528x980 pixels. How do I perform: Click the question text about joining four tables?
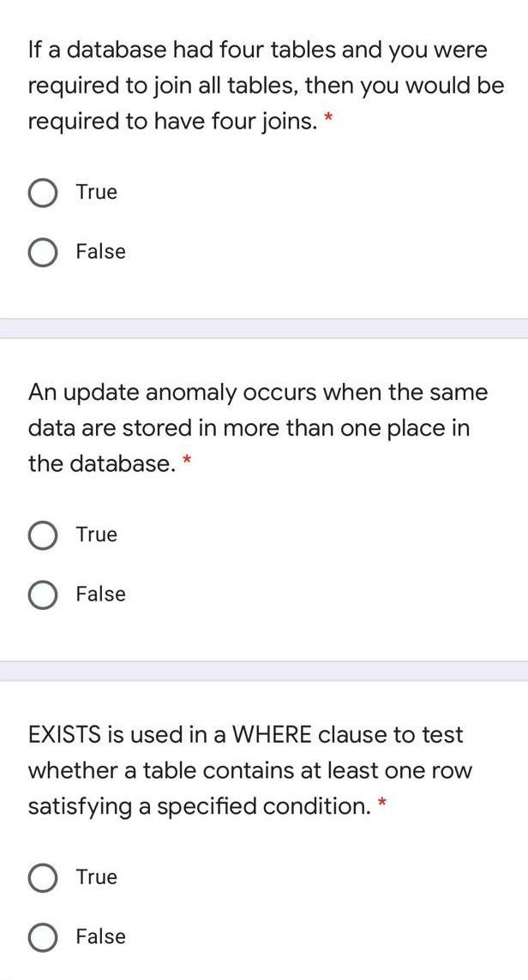257,85
